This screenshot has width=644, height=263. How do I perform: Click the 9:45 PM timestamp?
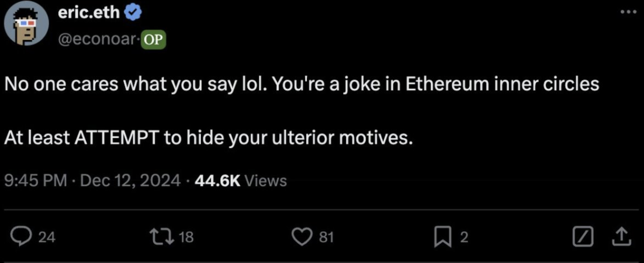point(35,181)
